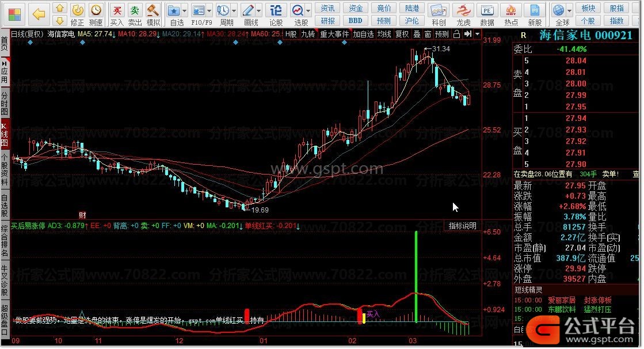Click the red 买入 buy icon
Image resolution: width=644 pixels, height=349 pixels.
pyautogui.click(x=117, y=10)
